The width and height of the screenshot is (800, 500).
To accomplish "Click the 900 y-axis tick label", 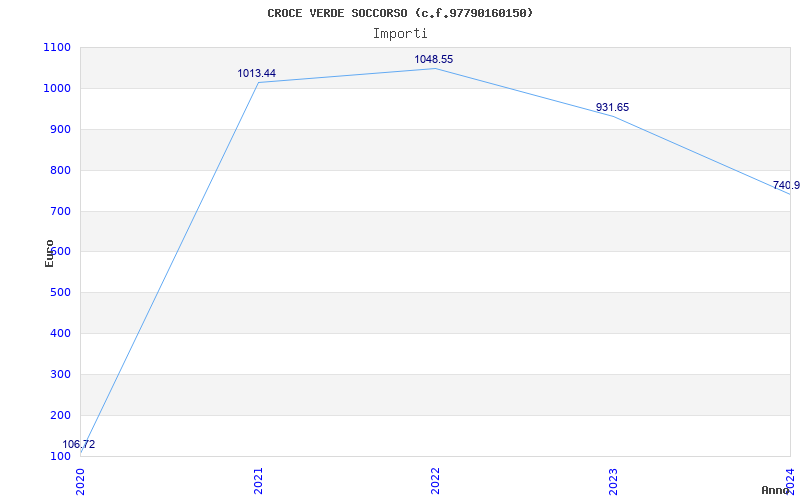I will coord(60,130).
